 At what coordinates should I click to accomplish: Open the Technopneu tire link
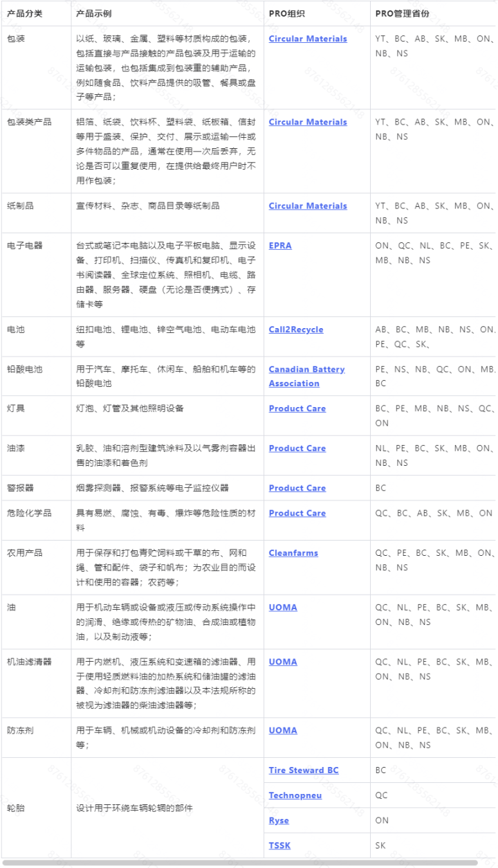(x=295, y=795)
